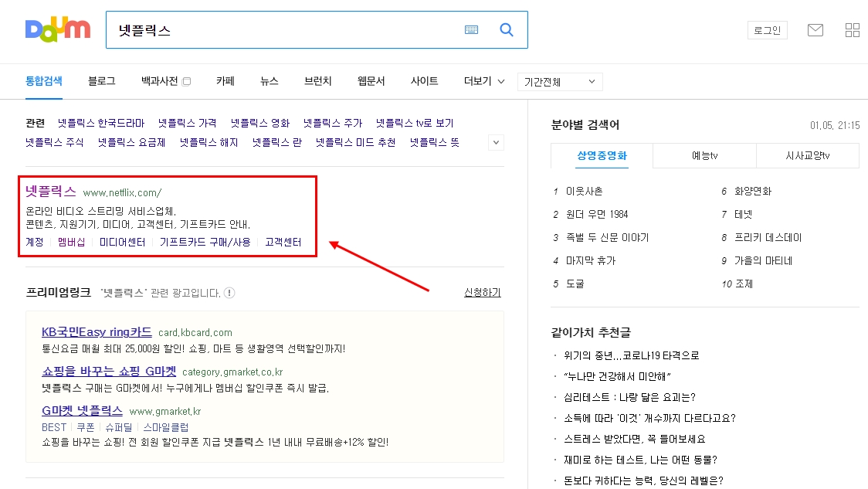Click the 쿠폰 link under G마켓 ad
The height and width of the screenshot is (489, 868).
85,427
